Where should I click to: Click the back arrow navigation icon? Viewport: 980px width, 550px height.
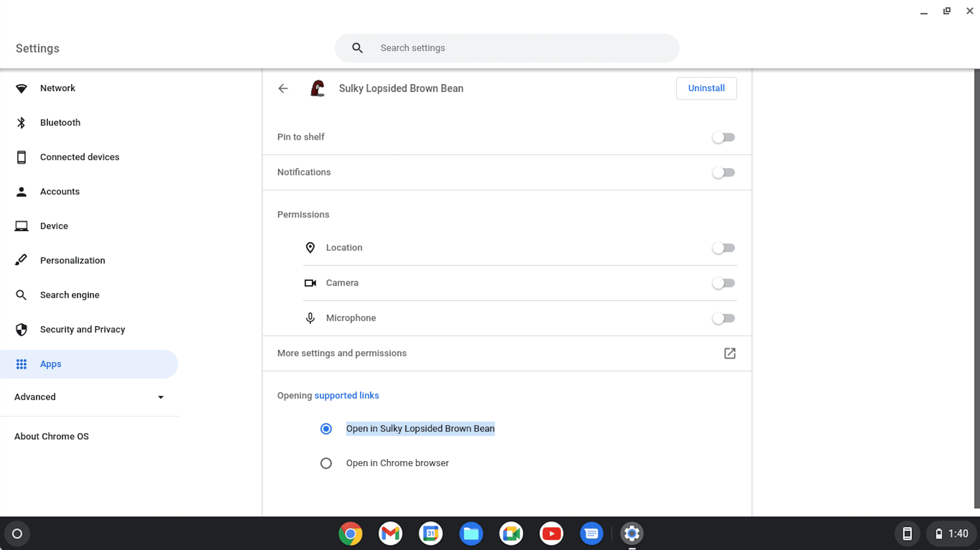pos(283,88)
